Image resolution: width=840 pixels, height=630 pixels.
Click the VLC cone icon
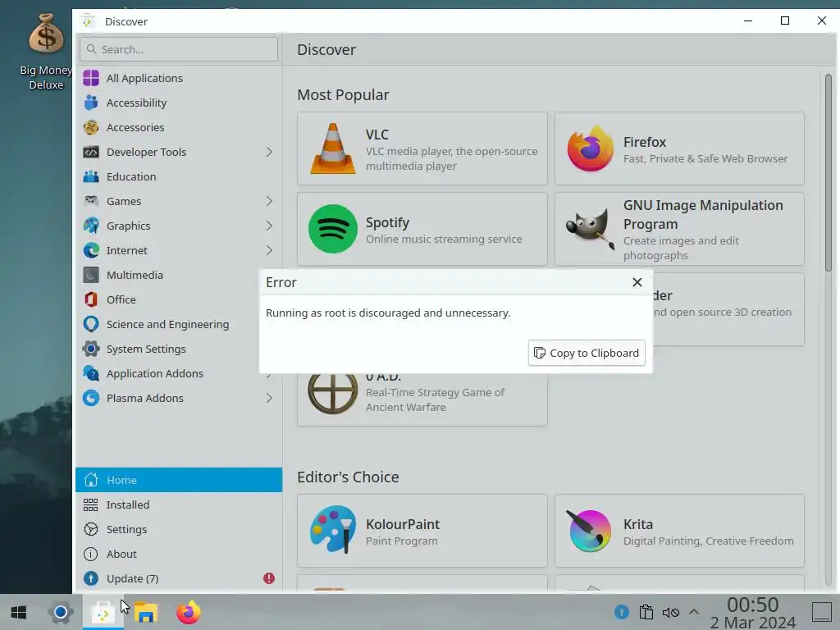click(x=333, y=148)
